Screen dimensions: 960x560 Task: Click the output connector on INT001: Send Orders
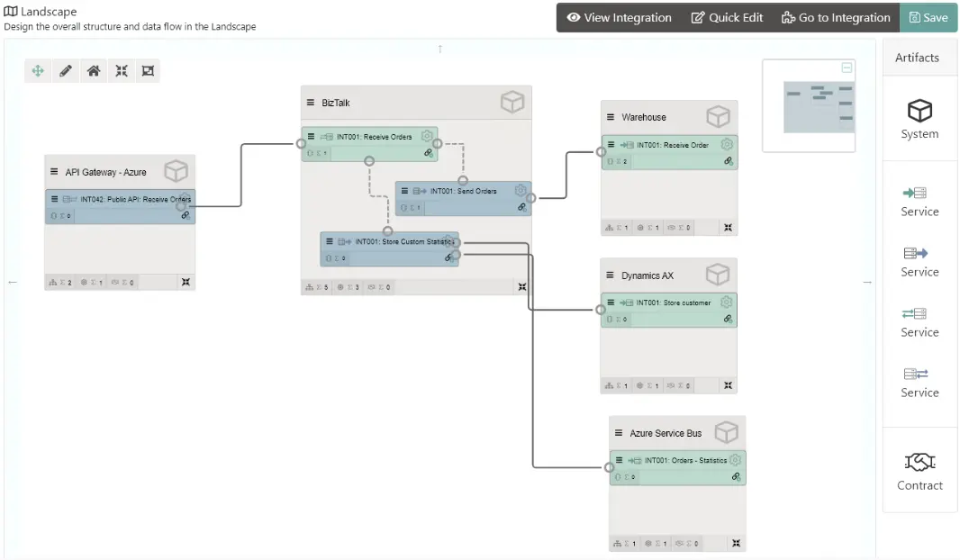[531, 198]
